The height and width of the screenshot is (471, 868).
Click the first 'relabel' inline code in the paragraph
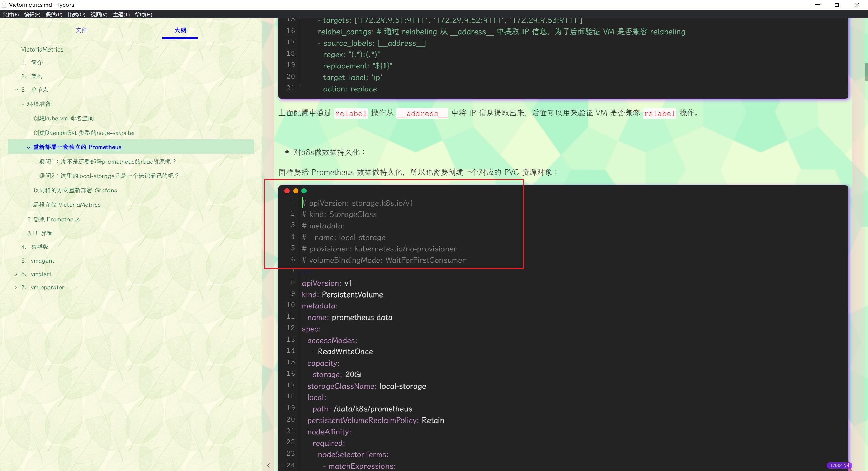(351, 114)
